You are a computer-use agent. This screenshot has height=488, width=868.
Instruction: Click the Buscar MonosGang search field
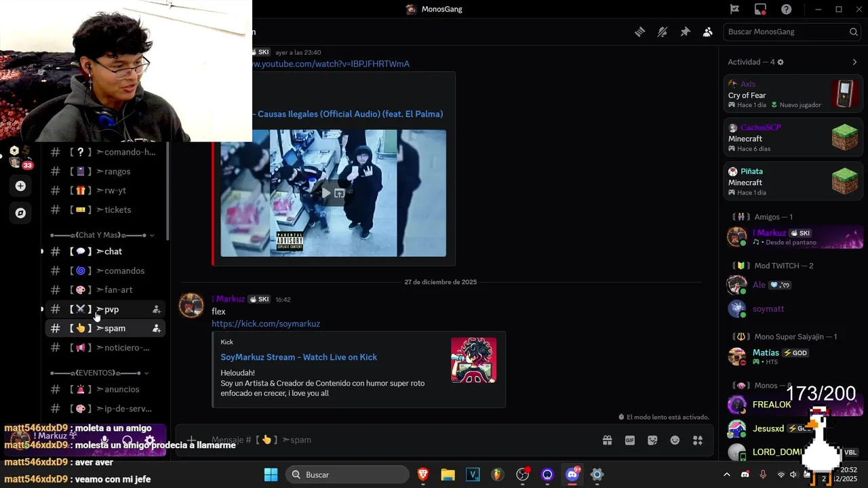coord(792,32)
